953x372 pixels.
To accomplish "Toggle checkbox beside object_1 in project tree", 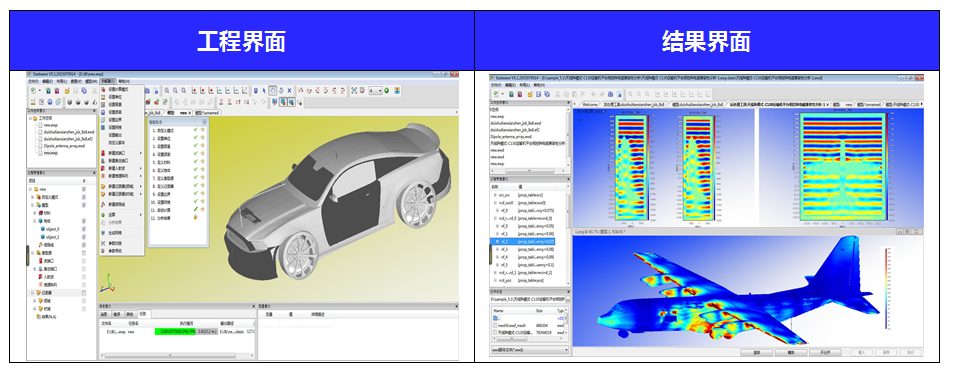I will (84, 237).
